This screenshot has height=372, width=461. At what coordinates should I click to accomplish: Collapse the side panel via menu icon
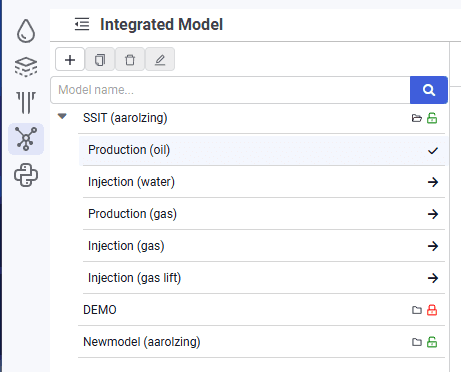pyautogui.click(x=82, y=24)
